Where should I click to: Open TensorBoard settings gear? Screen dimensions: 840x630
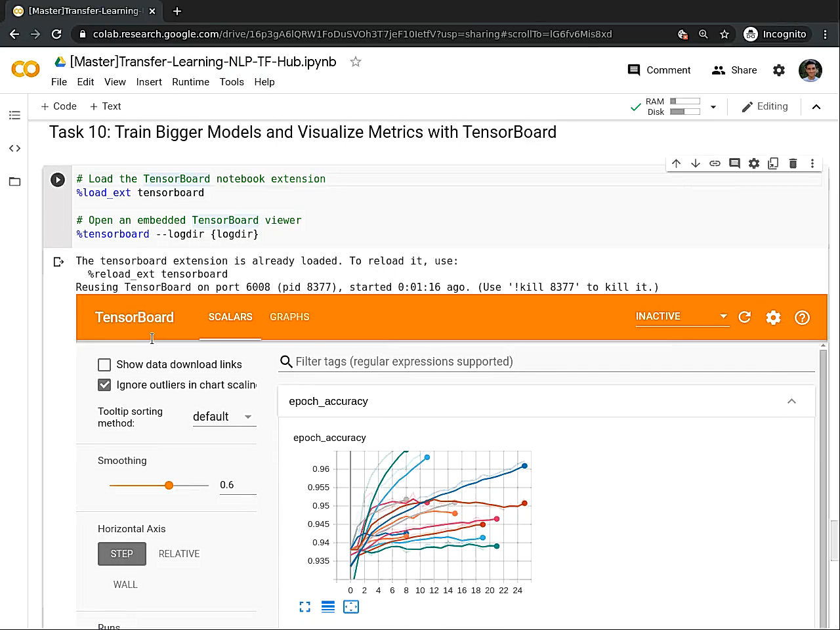tap(773, 318)
